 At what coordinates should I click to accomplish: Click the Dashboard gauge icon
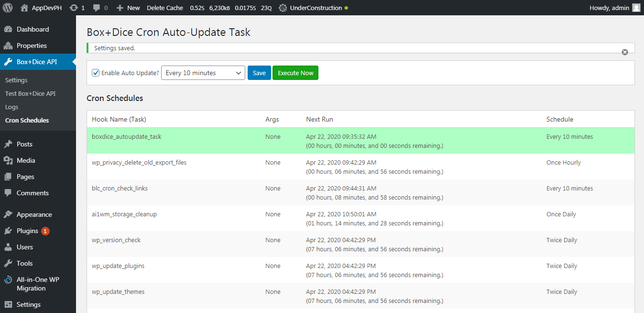click(8, 29)
